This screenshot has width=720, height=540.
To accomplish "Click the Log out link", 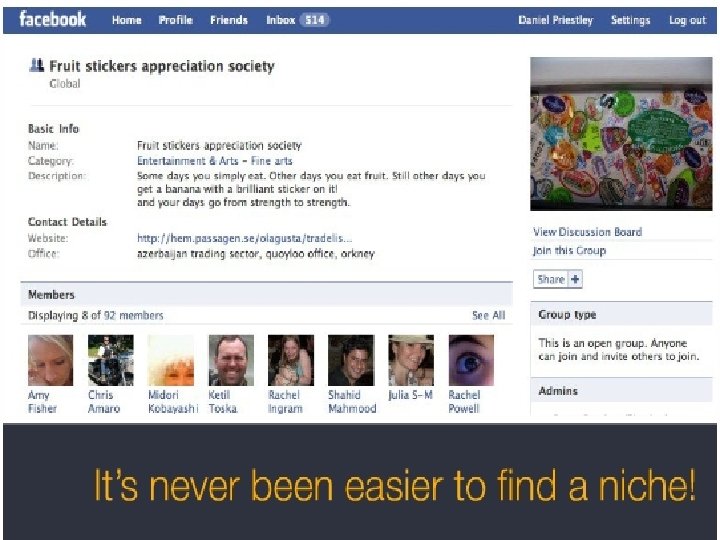I will (x=687, y=20).
